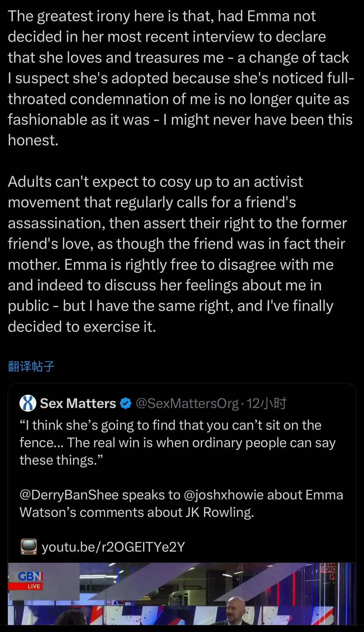
Task: Tap the television emoji before YouTube link
Action: (x=28, y=547)
